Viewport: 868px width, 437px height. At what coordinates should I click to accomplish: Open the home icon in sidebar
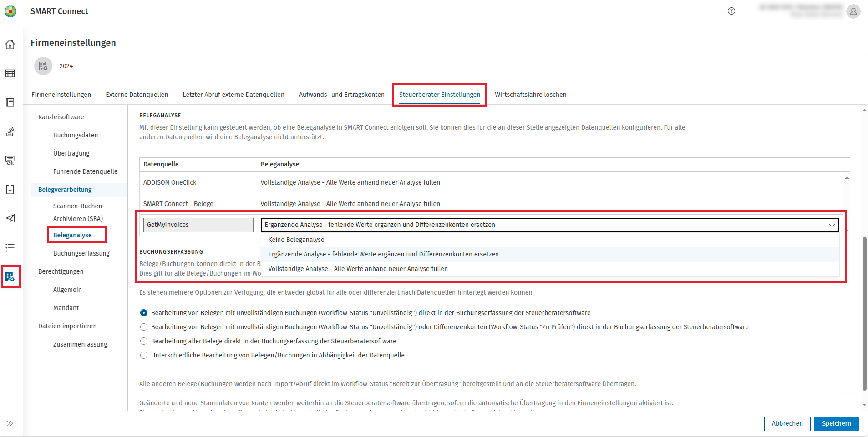[10, 44]
